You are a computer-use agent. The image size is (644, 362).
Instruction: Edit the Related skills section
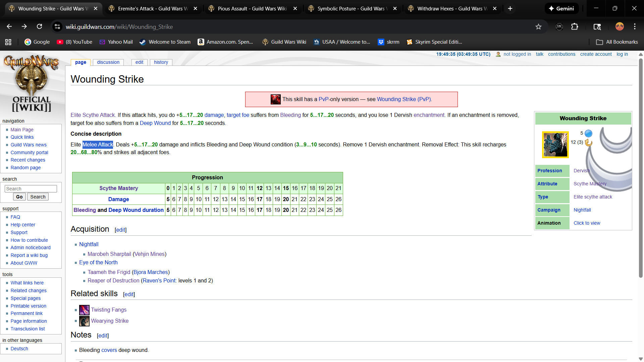129,295
